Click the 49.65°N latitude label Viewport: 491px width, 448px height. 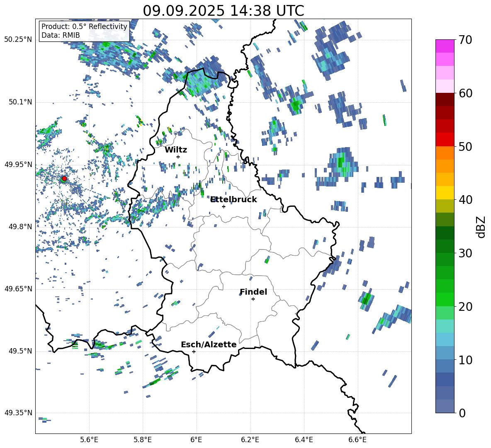coord(18,288)
